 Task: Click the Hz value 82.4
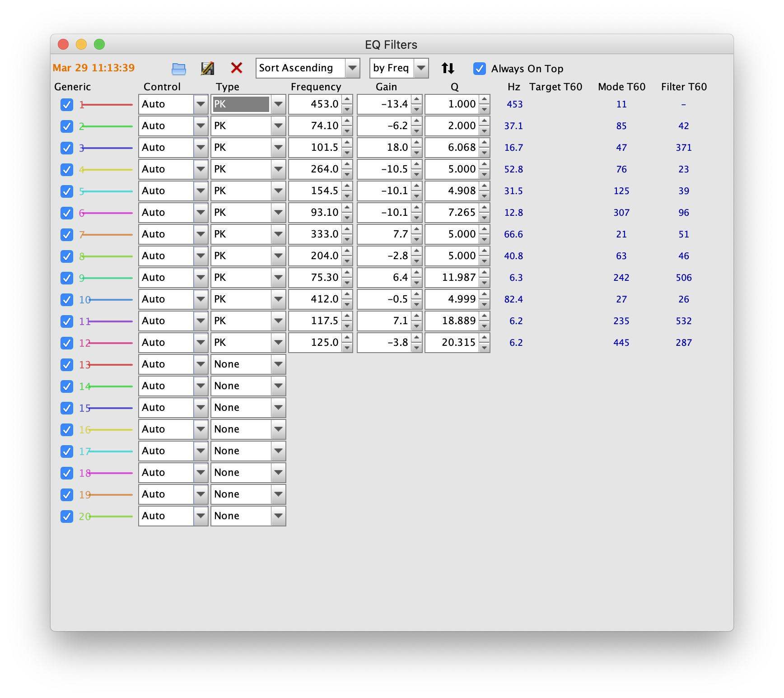513,299
